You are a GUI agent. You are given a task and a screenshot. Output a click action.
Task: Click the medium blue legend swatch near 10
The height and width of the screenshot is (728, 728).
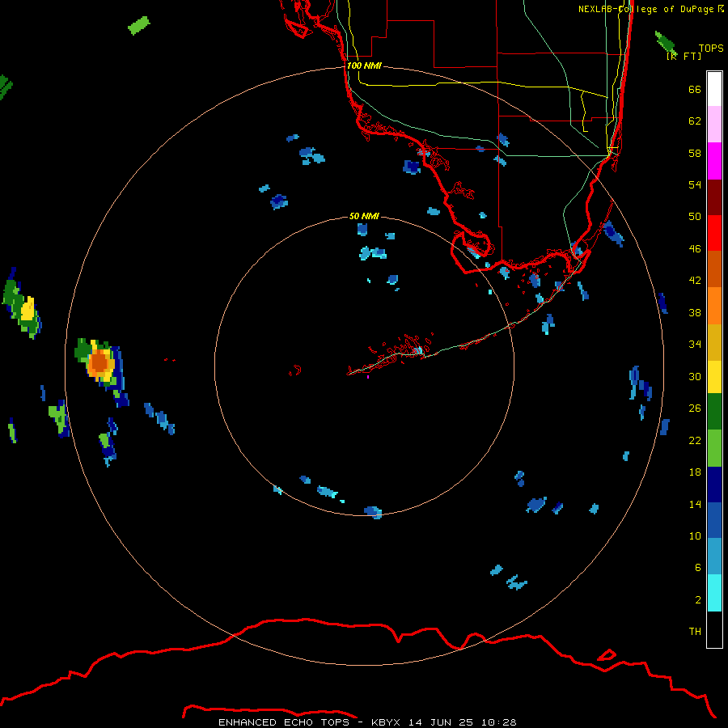[714, 520]
